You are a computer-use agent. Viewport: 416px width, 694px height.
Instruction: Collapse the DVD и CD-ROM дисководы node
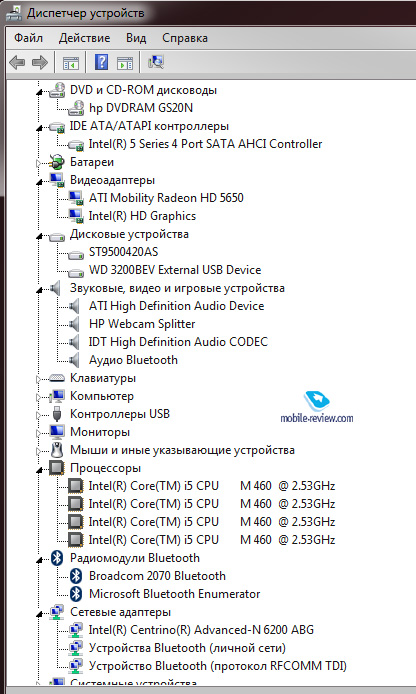[x=40, y=92]
